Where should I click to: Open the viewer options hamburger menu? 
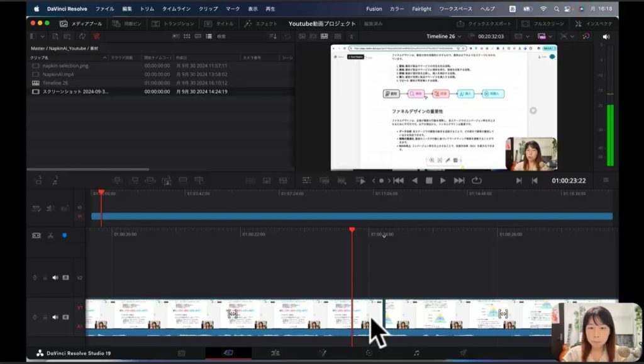606,181
